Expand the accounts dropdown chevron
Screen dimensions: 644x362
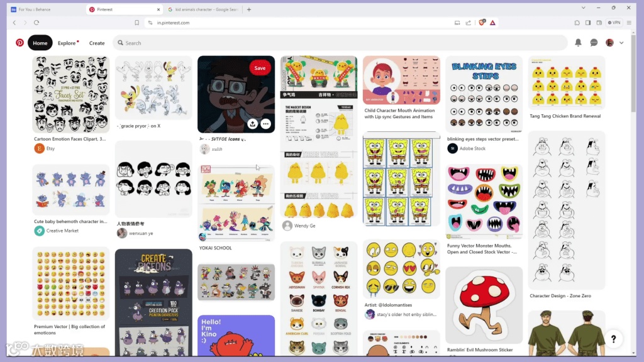click(x=621, y=43)
